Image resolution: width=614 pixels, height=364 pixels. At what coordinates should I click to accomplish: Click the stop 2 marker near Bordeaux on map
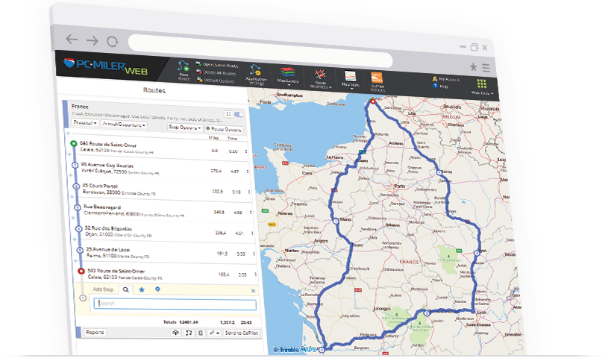pyautogui.click(x=322, y=350)
